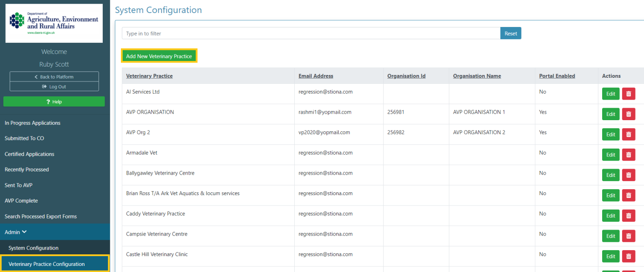Click the Ruby Scott user name
The width and height of the screenshot is (644, 272).
click(x=54, y=64)
